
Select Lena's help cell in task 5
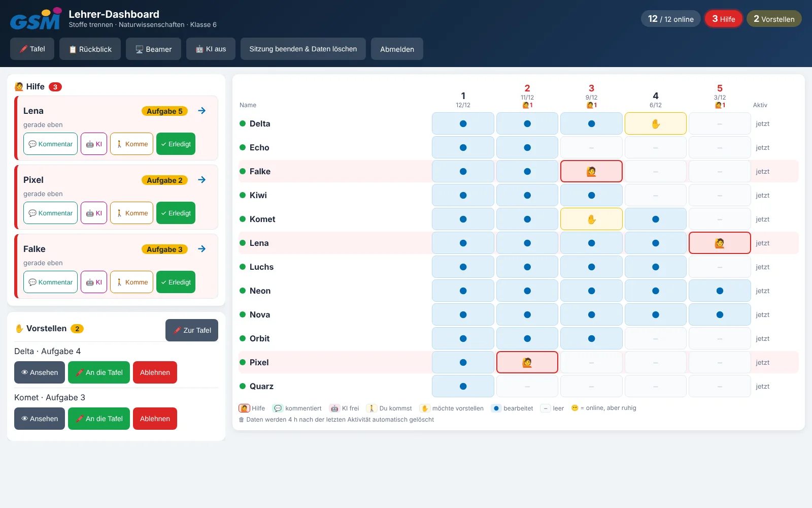click(720, 243)
